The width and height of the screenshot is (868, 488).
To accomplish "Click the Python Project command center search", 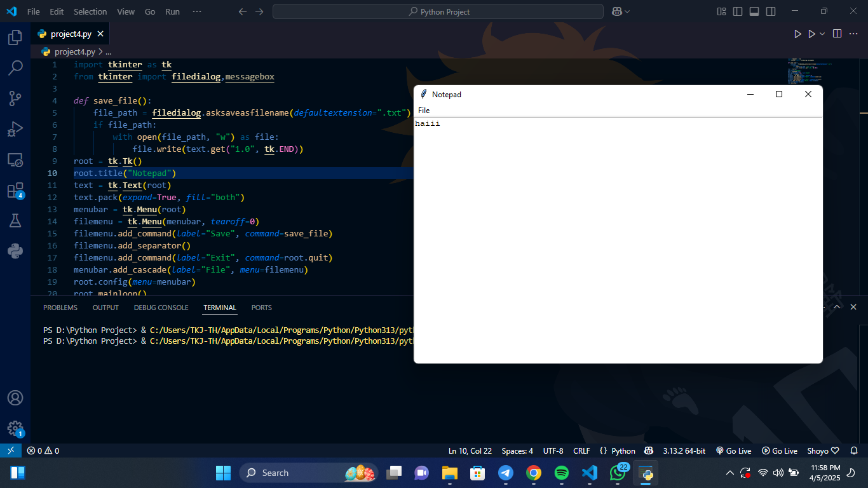I will (438, 11).
